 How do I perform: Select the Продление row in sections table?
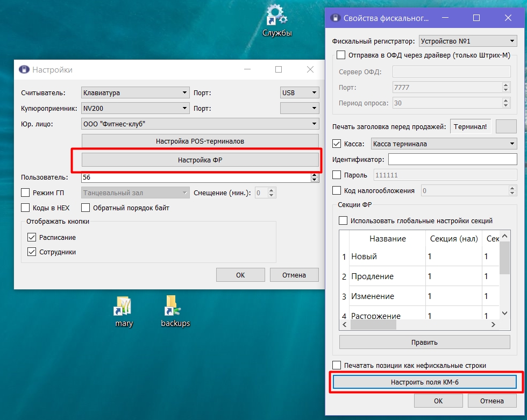point(419,276)
